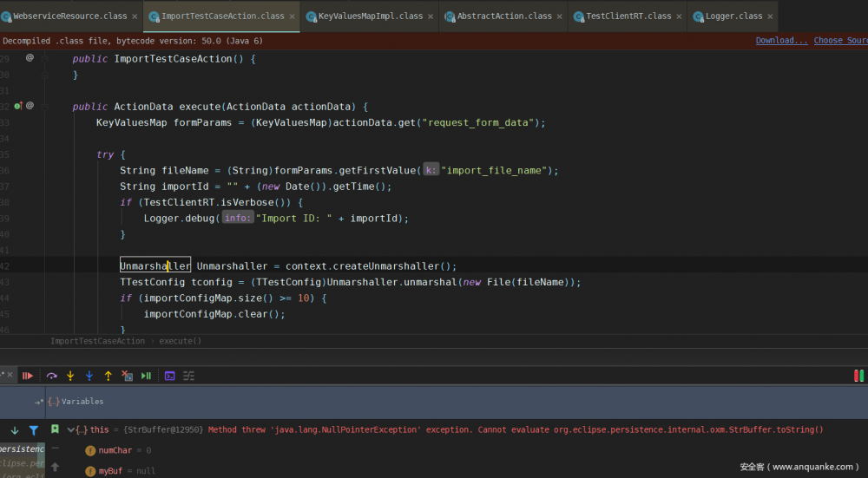The width and height of the screenshot is (868, 478).
Task: Toggle the green bookmark watch icon
Action: pyautogui.click(x=55, y=429)
